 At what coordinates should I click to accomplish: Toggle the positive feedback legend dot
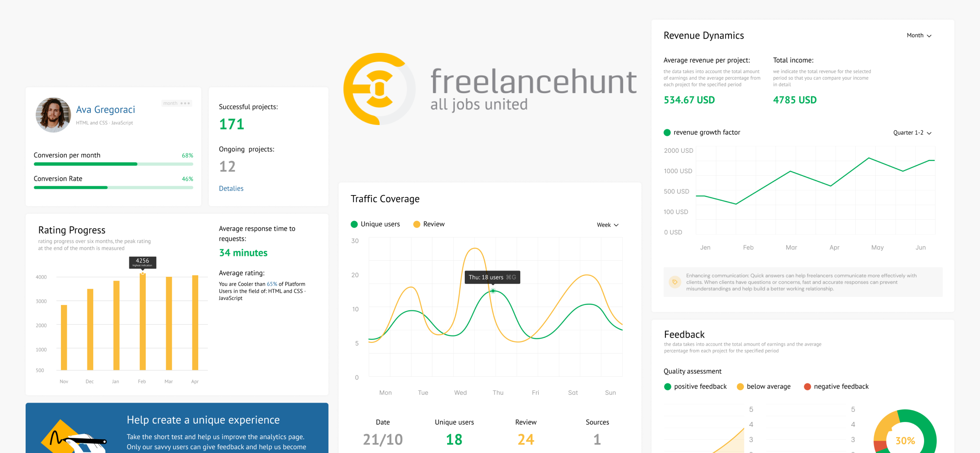pos(668,387)
